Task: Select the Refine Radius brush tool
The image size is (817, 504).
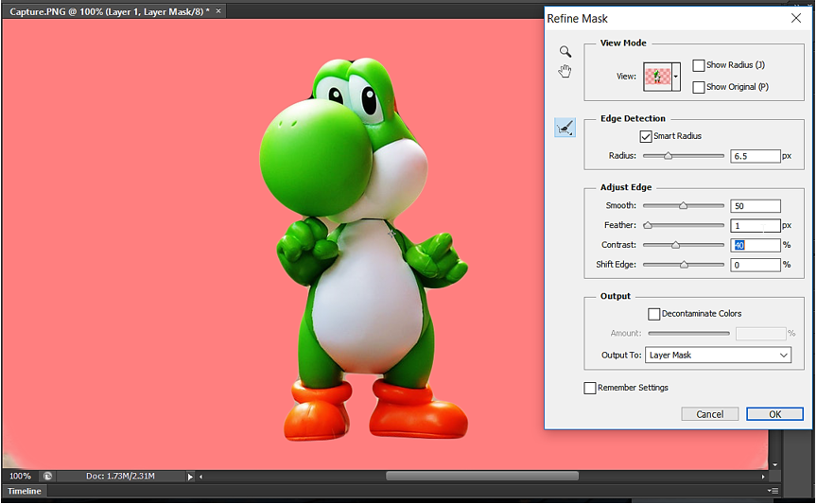Action: pos(565,127)
